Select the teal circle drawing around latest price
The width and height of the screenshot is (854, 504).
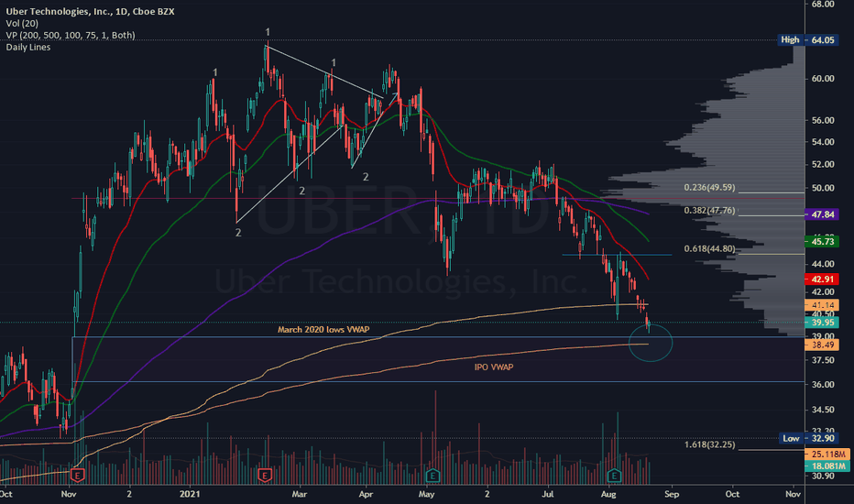pos(651,343)
